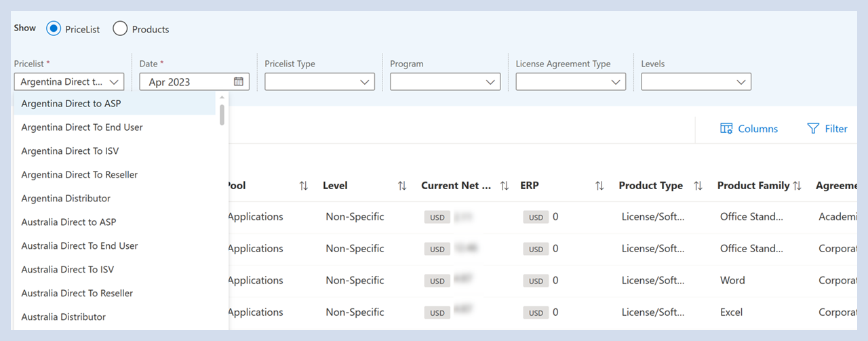
Task: Click USD badge in Excel row ERP
Action: click(x=536, y=313)
